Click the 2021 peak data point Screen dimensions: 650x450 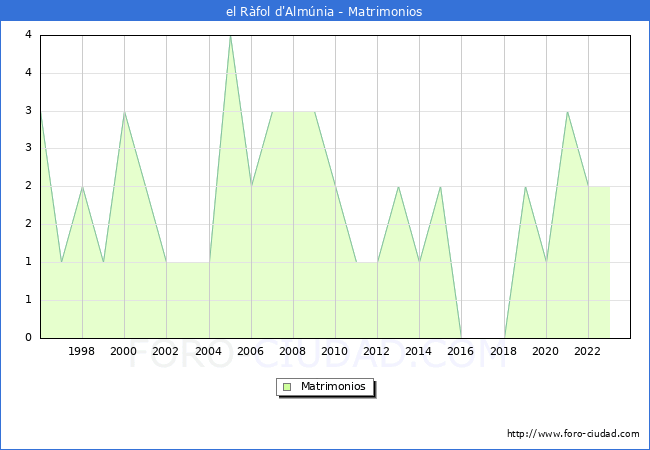[x=568, y=111]
